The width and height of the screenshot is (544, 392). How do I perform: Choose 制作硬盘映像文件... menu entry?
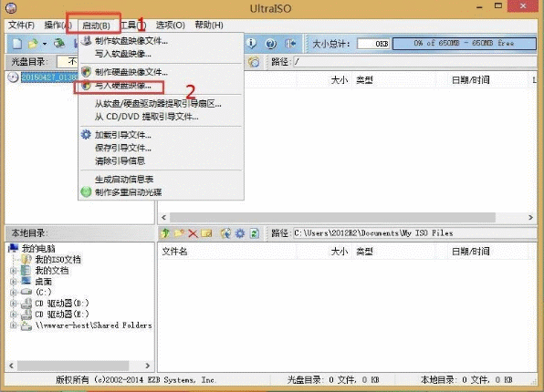(x=161, y=72)
